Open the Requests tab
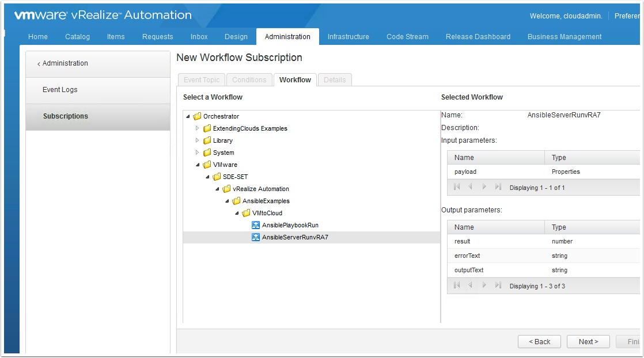Image resolution: width=644 pixels, height=358 pixels. (x=158, y=36)
